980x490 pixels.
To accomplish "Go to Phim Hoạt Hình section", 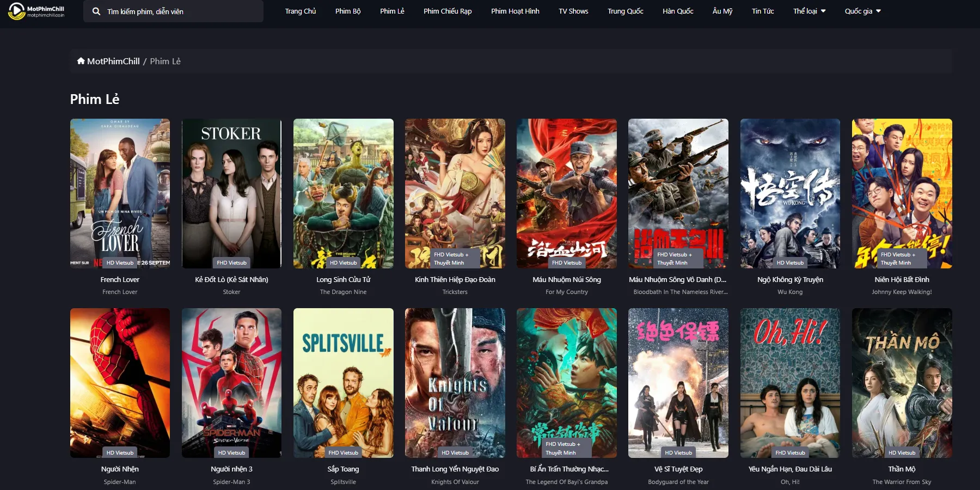I will pos(515,11).
